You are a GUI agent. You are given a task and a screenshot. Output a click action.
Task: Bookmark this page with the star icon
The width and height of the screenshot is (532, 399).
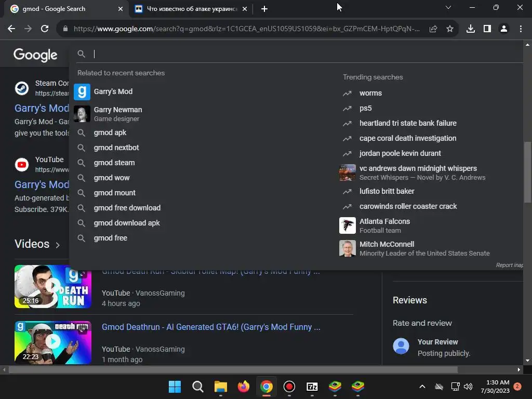[x=450, y=29]
